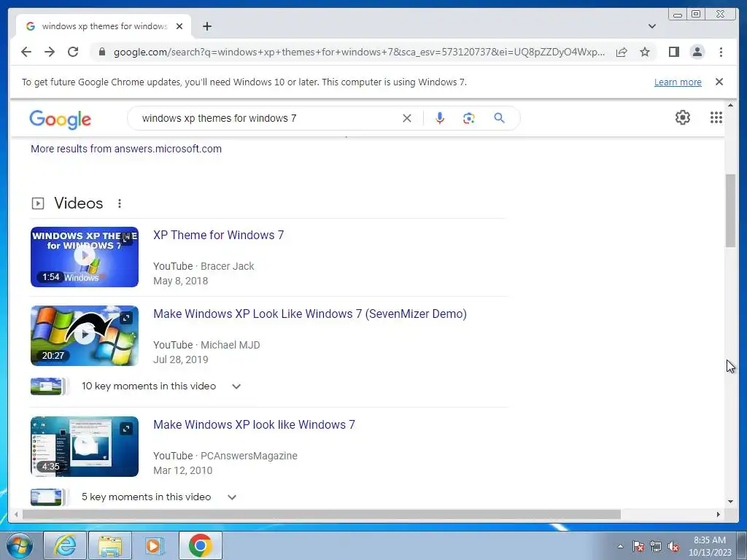Open Learn more link about updates

pyautogui.click(x=678, y=82)
